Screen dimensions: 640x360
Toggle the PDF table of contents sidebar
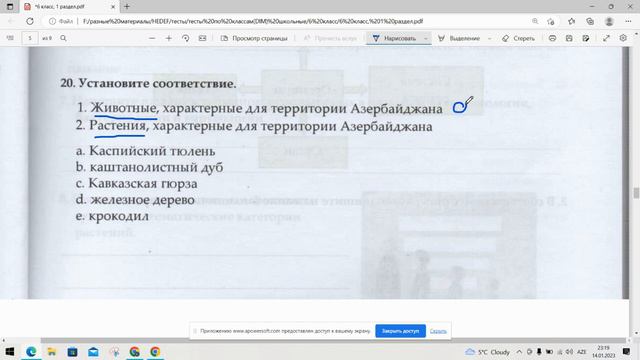coord(10,38)
